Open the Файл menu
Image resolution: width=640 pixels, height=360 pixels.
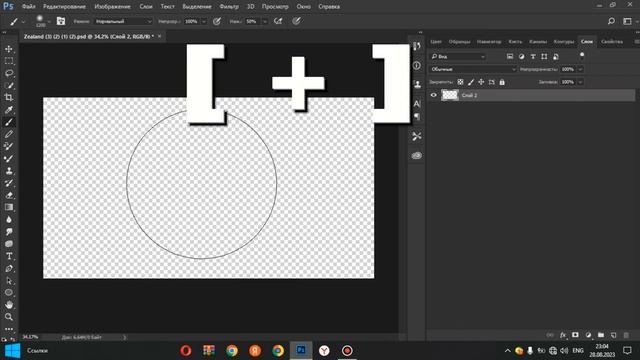(x=28, y=7)
